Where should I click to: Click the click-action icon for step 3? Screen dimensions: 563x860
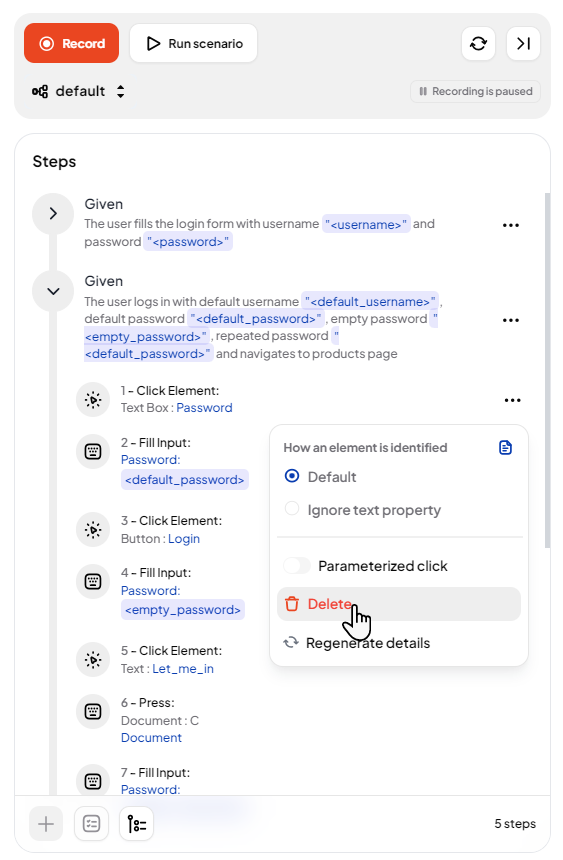(93, 530)
